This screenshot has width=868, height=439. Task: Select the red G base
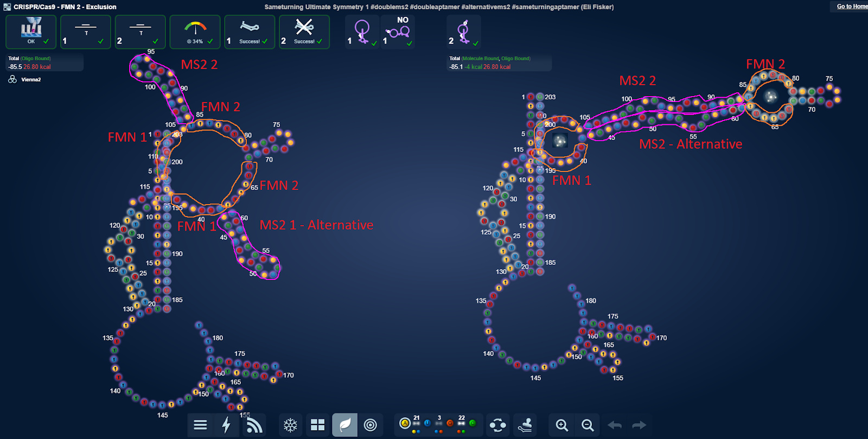click(450, 423)
